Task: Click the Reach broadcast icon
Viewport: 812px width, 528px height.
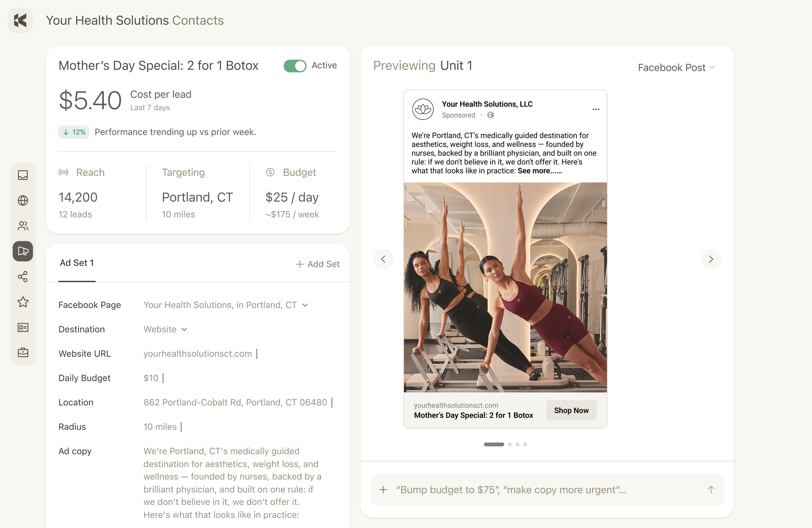Action: click(63, 172)
